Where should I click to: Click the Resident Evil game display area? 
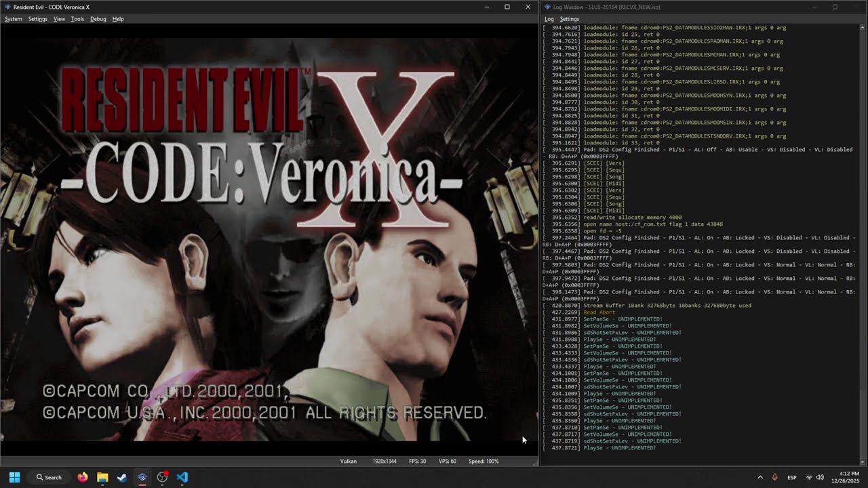click(269, 239)
